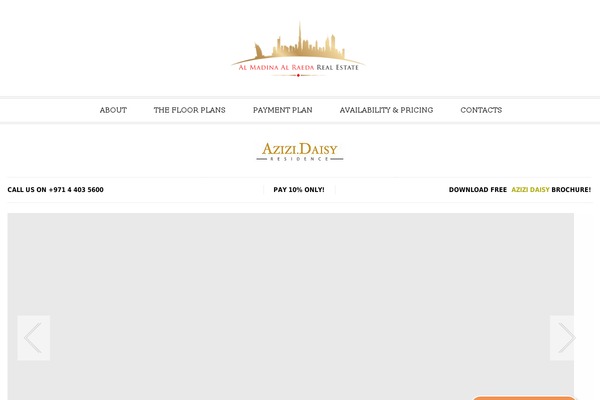Click the Pay 10% Only! link
Screen dimensions: 600x400
(x=299, y=189)
